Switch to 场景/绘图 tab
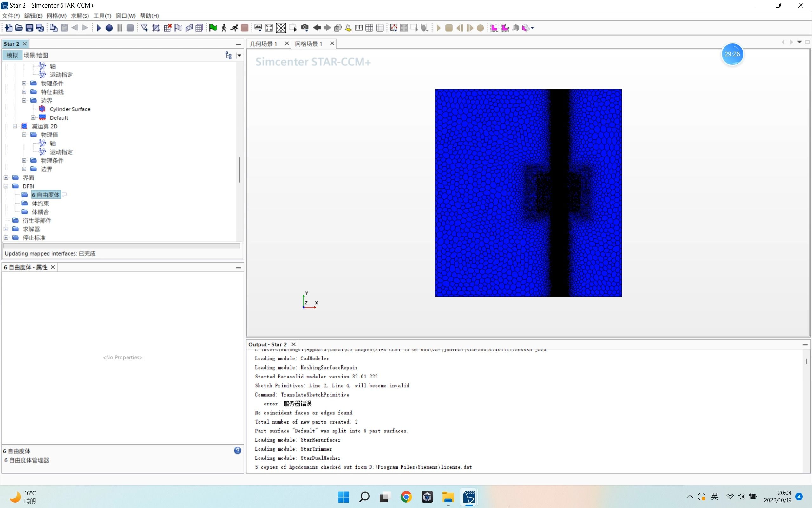 (36, 56)
